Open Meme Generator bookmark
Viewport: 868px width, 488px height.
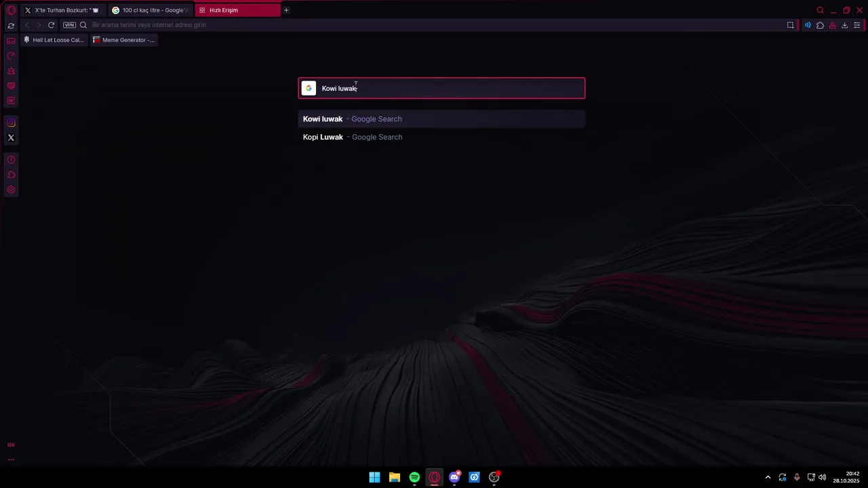click(x=123, y=40)
